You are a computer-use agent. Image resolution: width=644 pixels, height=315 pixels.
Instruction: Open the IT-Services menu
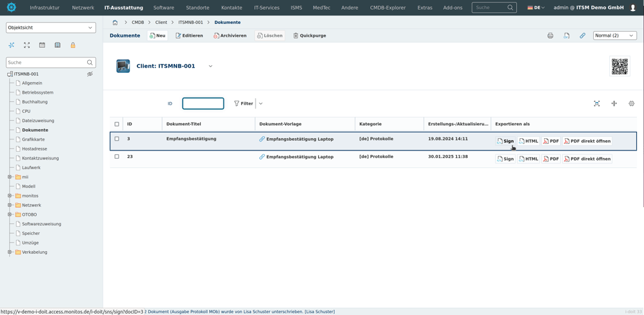pos(267,8)
